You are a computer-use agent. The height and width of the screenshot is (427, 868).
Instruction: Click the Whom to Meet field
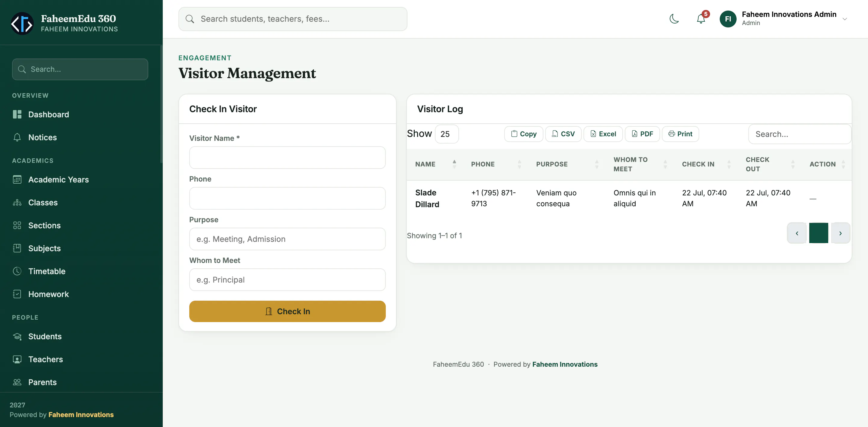point(288,280)
